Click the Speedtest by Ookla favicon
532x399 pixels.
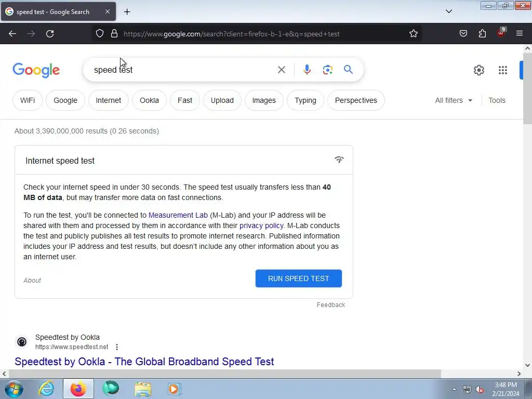tap(22, 342)
